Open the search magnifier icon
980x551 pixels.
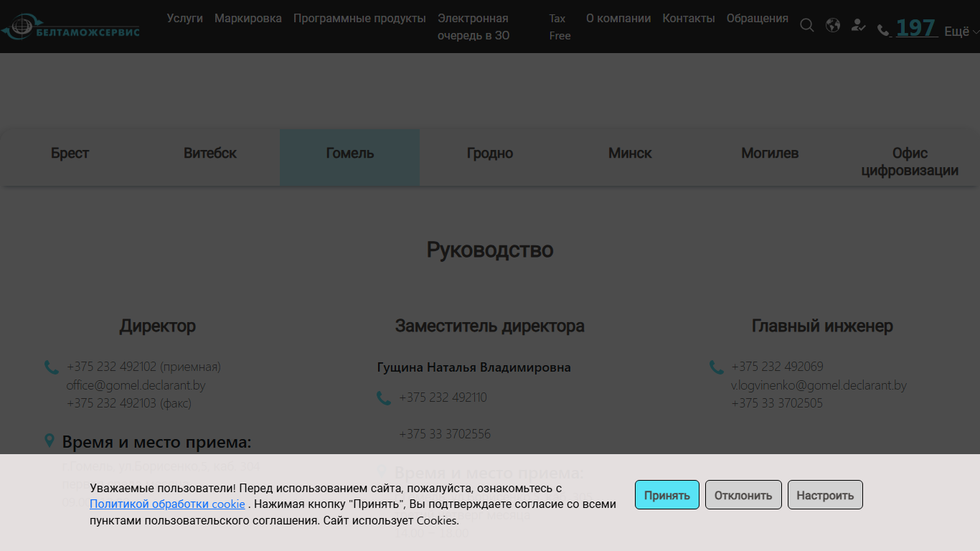click(807, 26)
